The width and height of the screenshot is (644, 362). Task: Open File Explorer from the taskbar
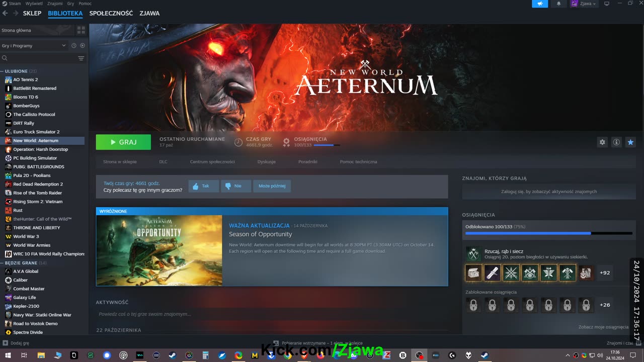pos(41,355)
